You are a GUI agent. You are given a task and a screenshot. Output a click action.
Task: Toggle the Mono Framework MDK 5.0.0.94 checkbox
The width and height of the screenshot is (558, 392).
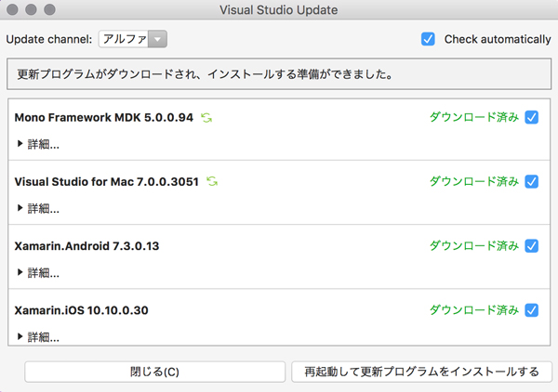(532, 117)
